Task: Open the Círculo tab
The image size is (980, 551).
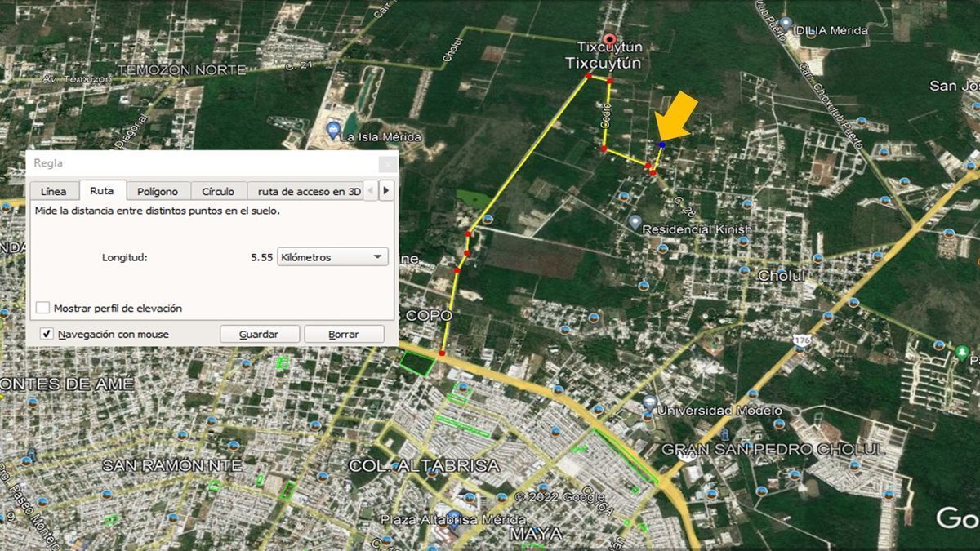Action: pyautogui.click(x=218, y=191)
